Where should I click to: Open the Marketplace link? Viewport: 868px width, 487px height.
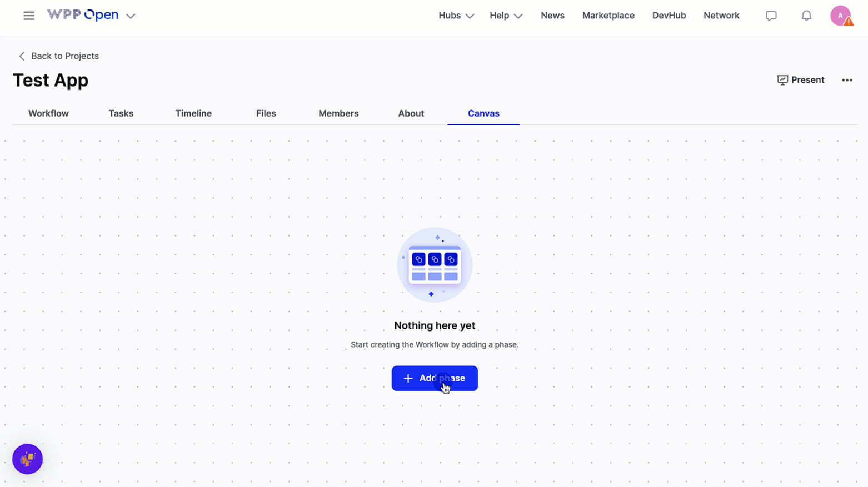(x=608, y=16)
